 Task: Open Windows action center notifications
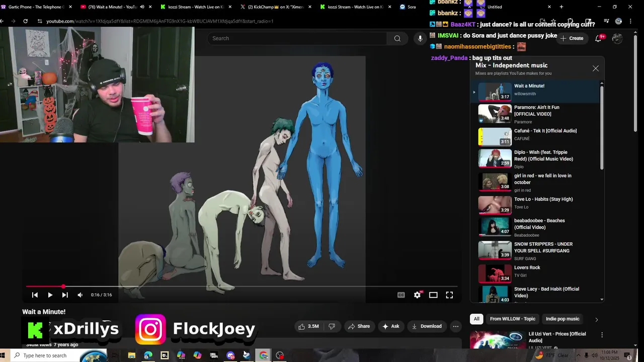coord(627,355)
